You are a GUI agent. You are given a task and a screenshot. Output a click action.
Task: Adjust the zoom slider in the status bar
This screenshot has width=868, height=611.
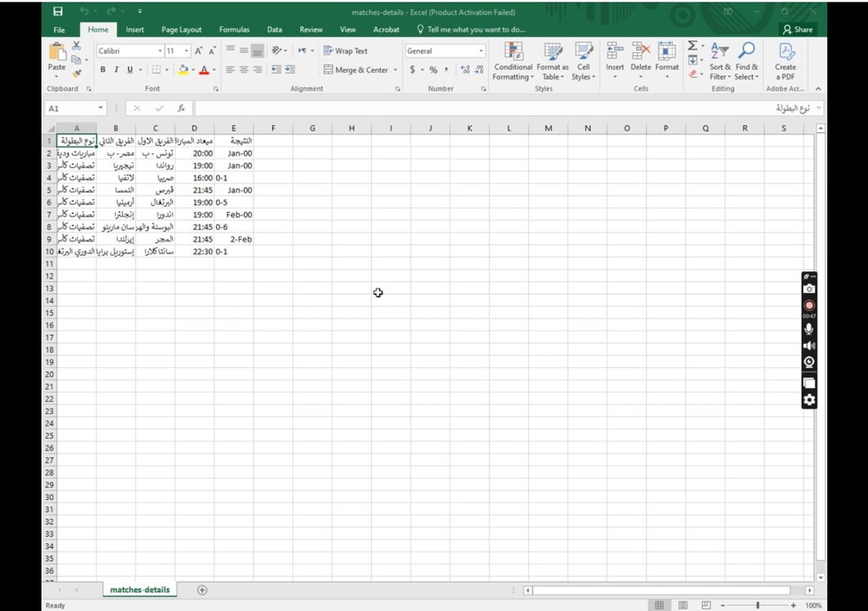pyautogui.click(x=757, y=605)
